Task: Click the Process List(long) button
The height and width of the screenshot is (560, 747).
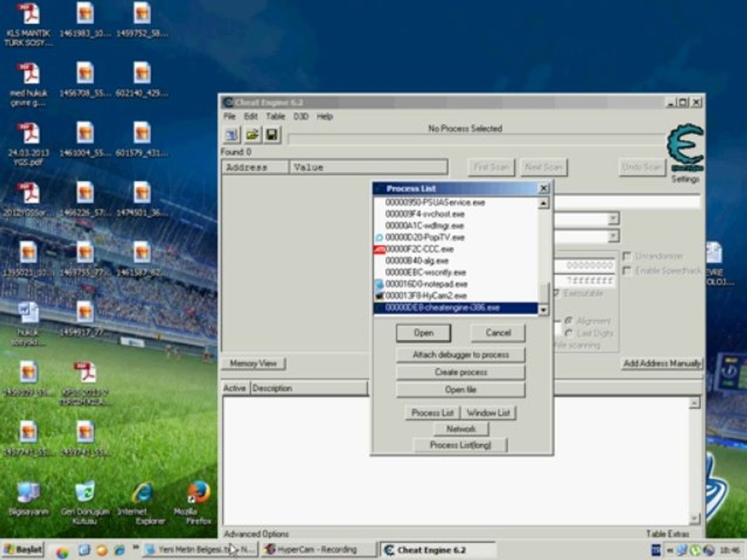Action: pyautogui.click(x=461, y=445)
